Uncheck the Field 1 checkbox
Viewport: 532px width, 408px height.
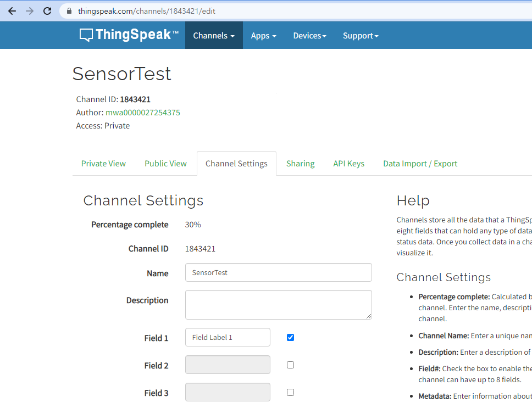(290, 338)
